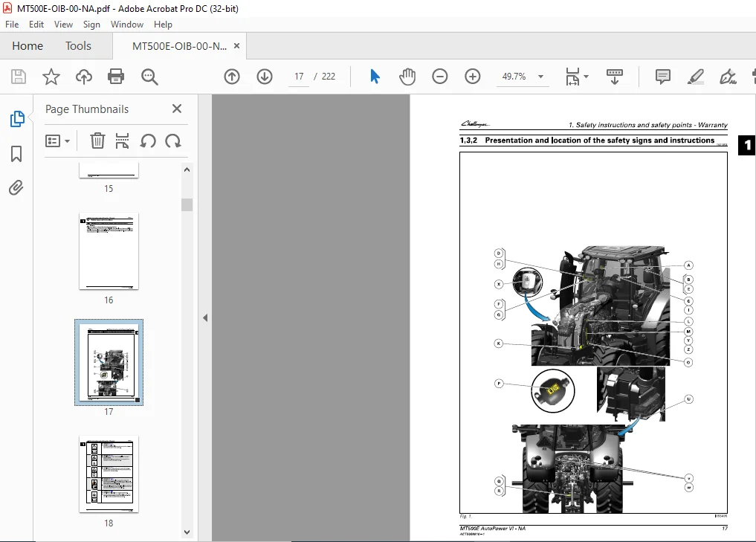Click the section heading "Presentation and location of the safety signs"

577,141
